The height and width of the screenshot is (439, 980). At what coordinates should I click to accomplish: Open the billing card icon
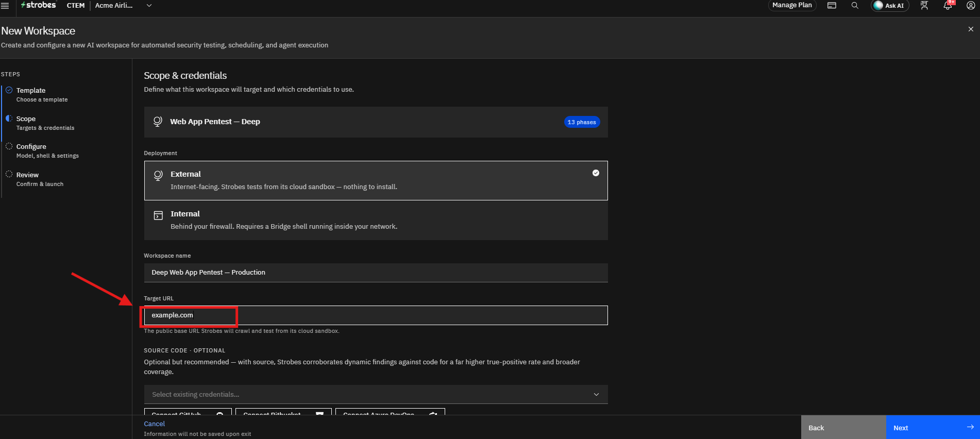(832, 6)
